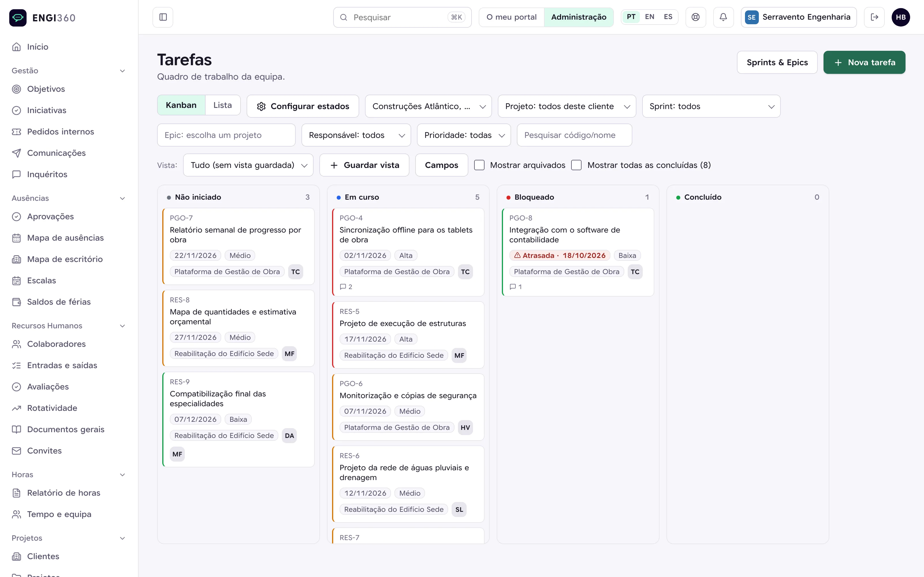Open the HB user avatar
The height and width of the screenshot is (577, 924).
pos(901,17)
